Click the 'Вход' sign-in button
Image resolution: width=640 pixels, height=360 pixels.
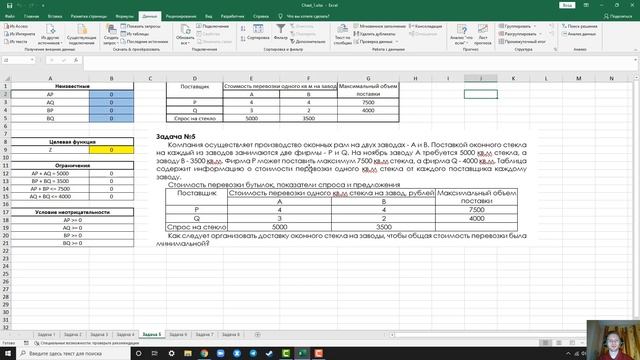[x=567, y=5]
